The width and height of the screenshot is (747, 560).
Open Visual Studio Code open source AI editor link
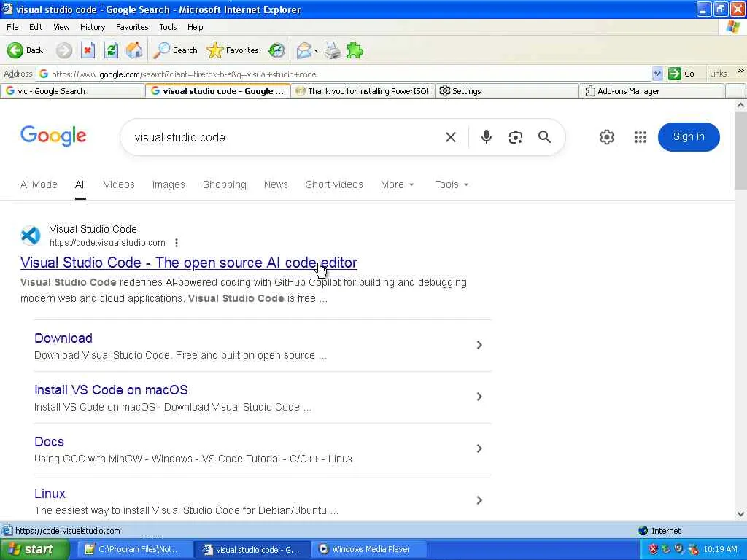(189, 262)
